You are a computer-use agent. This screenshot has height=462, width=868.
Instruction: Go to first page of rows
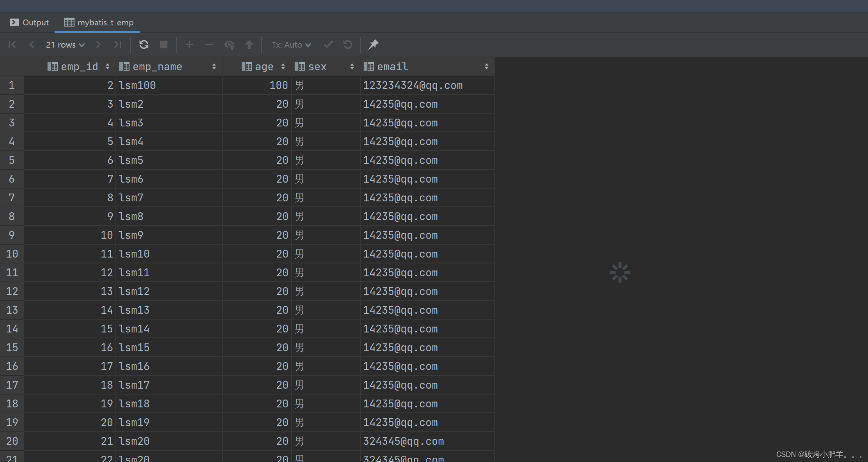[12, 44]
